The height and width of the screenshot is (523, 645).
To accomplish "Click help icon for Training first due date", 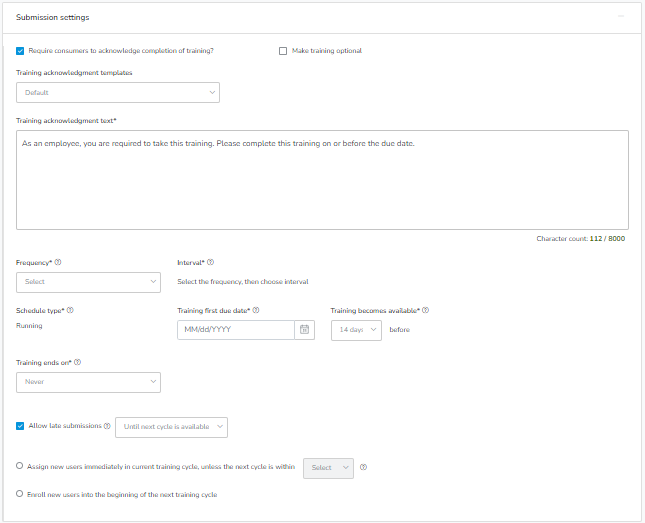I will [x=256, y=310].
